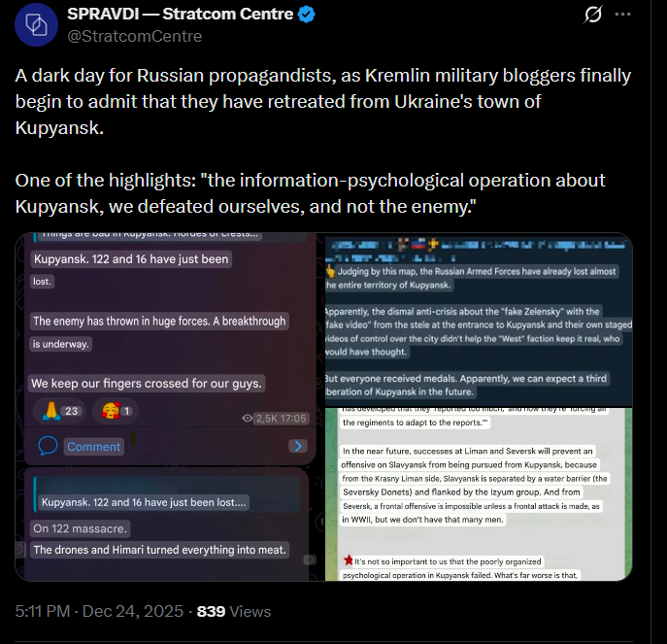Click the eye views icon showing 2,5K
The image size is (667, 644).
(x=248, y=418)
